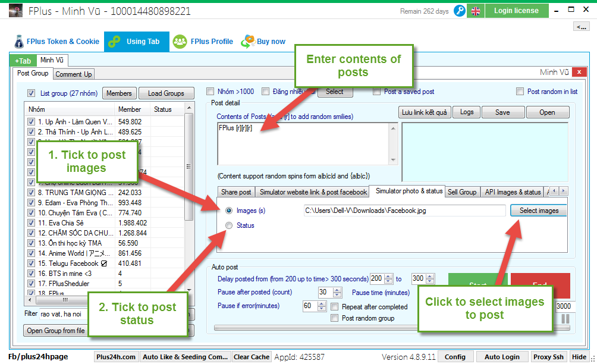Enable the Nhóm >1000 checkbox
The height and width of the screenshot is (364, 597).
(210, 92)
